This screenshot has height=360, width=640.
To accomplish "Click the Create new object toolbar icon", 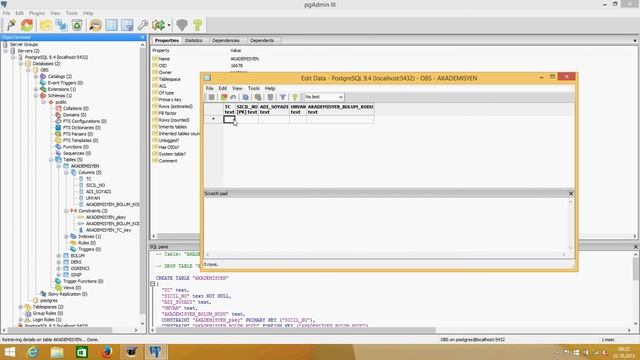I will (62, 25).
